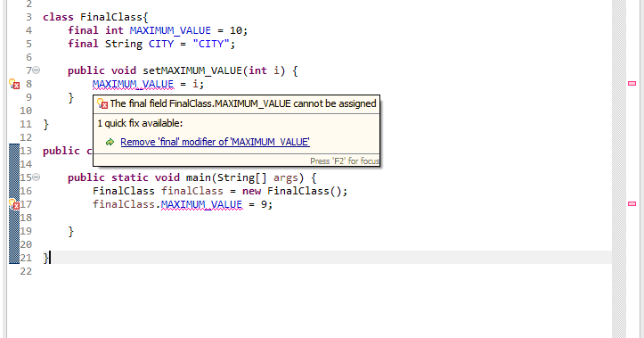Image resolution: width=644 pixels, height=338 pixels.
Task: Click line number 22 in the gutter
Action: (x=26, y=271)
